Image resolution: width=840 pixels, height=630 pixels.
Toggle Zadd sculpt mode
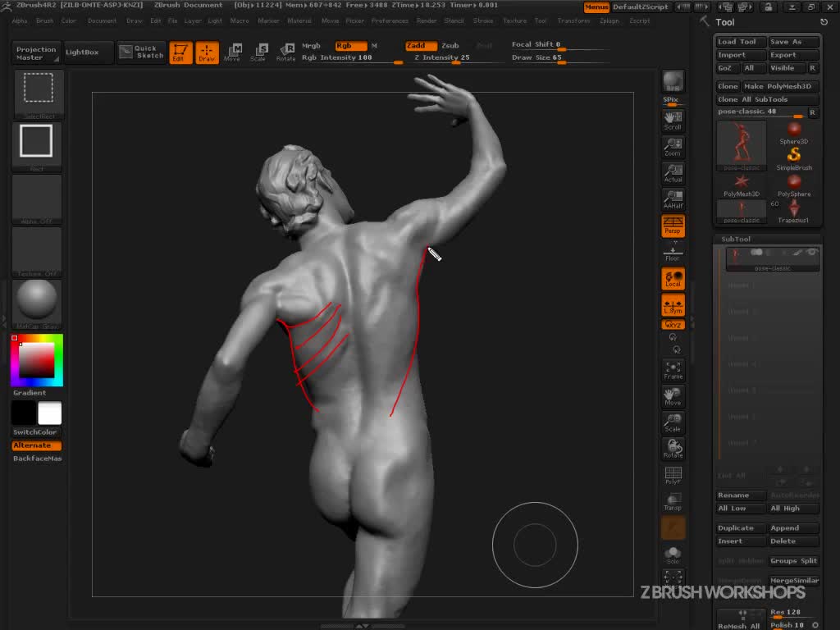[421, 46]
